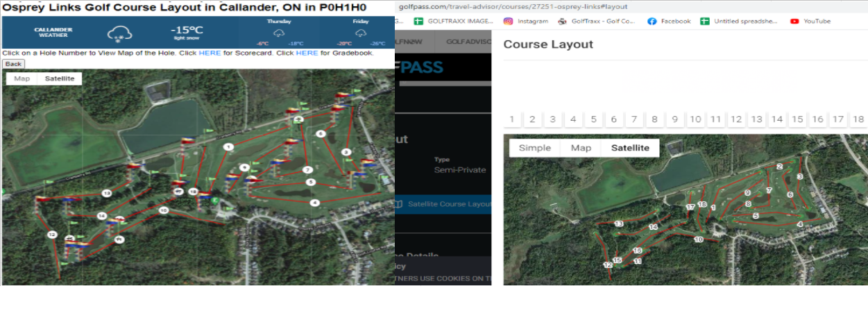The image size is (868, 334).
Task: Open the HERE link for Gradebook
Action: [x=307, y=53]
